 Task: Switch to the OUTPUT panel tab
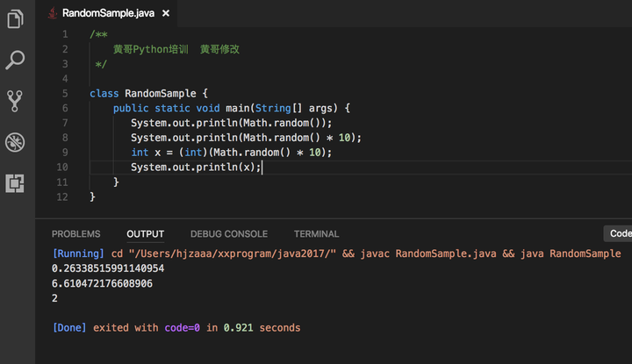[145, 234]
